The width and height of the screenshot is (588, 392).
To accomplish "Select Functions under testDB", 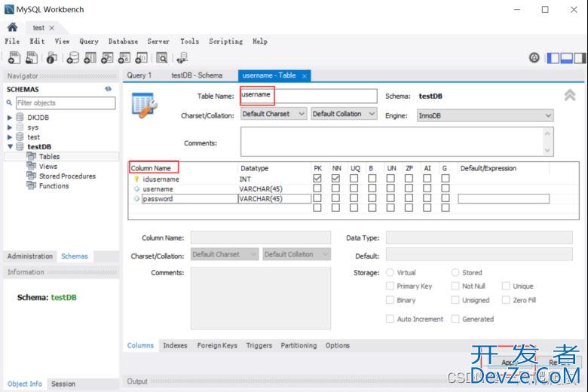I will tap(54, 185).
